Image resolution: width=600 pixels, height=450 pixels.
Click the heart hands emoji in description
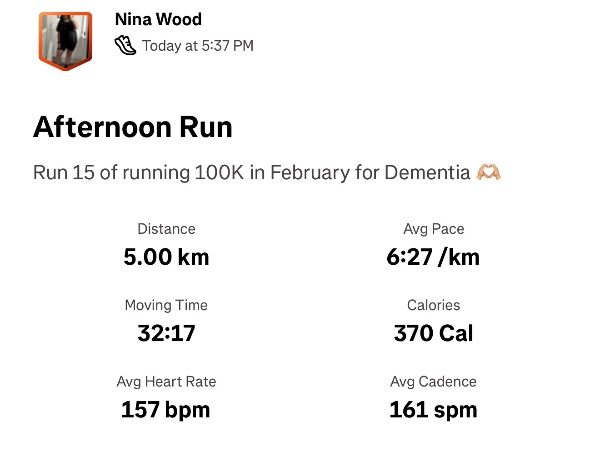[x=489, y=173]
